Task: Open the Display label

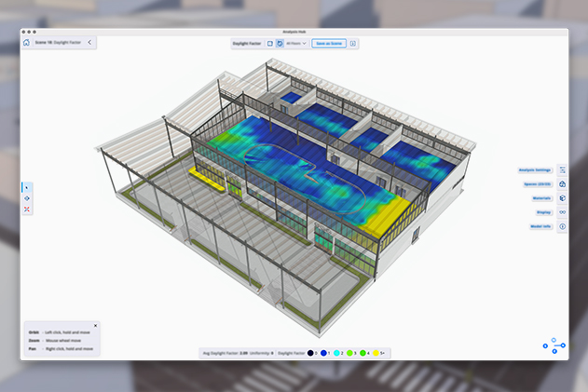Action: (x=543, y=212)
